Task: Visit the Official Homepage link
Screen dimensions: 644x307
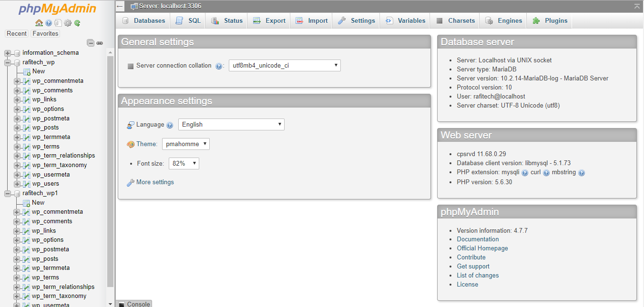Action: (482, 248)
